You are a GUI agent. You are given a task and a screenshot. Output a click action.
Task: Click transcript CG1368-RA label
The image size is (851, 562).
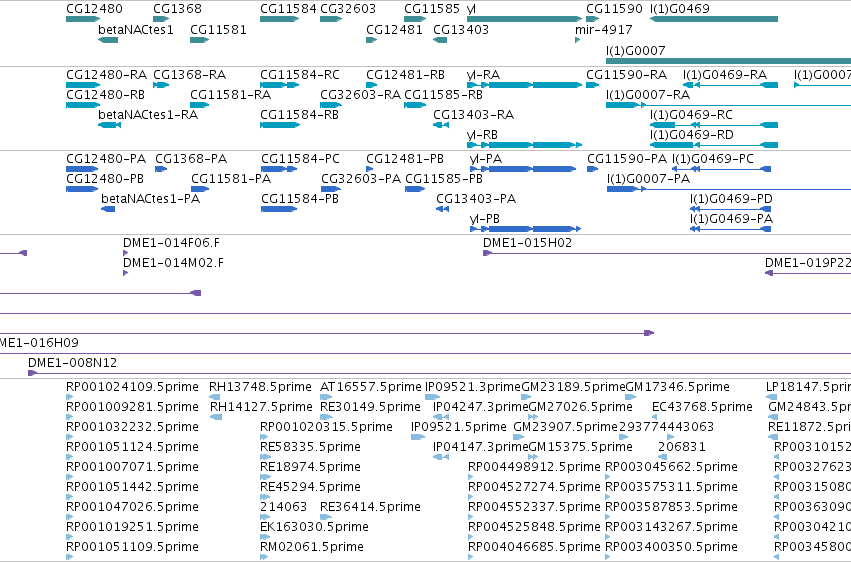point(189,75)
